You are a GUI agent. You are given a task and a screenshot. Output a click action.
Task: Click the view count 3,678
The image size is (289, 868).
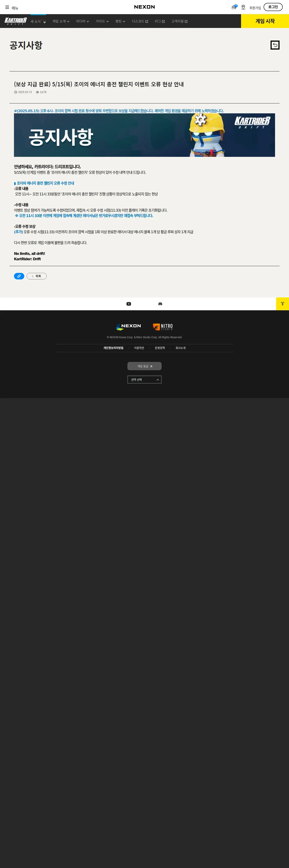coord(43,92)
